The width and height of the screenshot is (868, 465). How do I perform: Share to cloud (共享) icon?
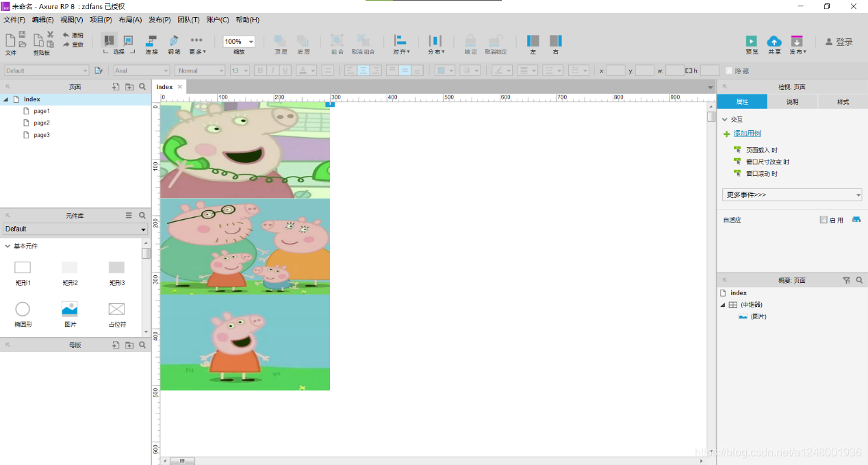tap(774, 41)
